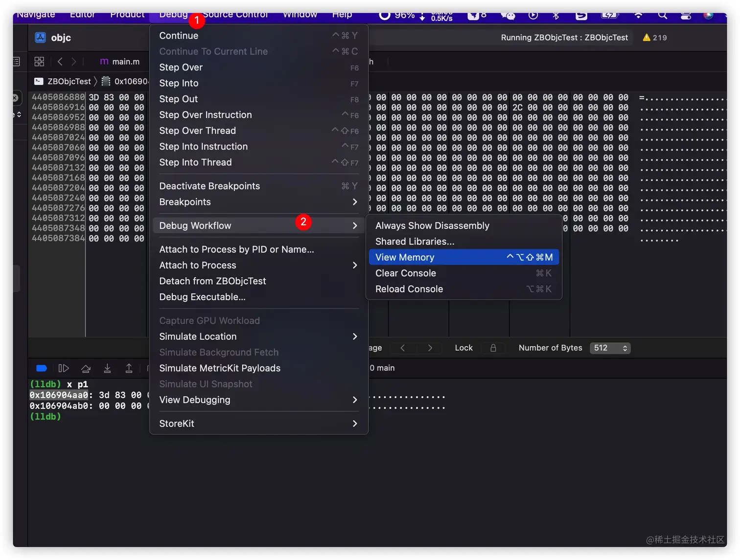Screen dimensions: 740x560
Task: Click the step over debug icon
Action: coord(86,368)
